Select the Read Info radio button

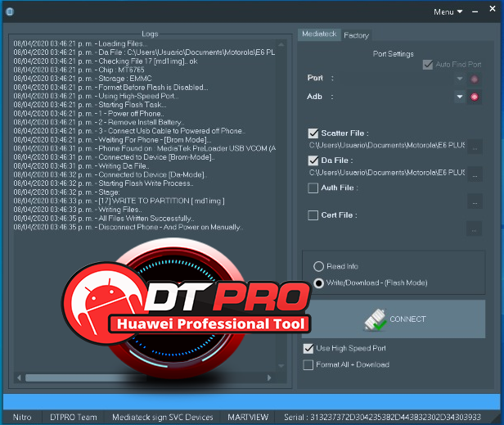pos(318,266)
